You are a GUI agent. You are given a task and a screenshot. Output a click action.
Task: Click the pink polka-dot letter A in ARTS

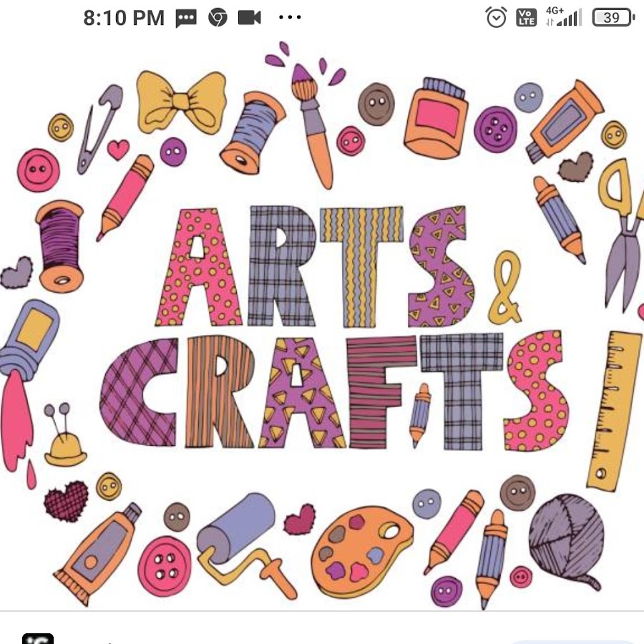198,268
